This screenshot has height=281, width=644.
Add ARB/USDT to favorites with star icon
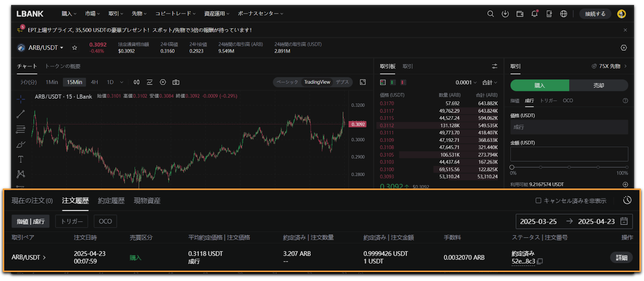coord(74,48)
